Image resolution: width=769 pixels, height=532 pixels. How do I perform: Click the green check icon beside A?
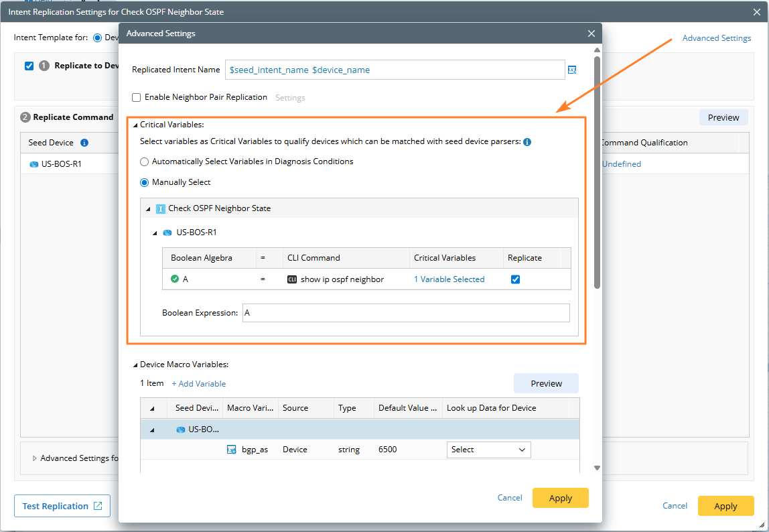tap(175, 279)
